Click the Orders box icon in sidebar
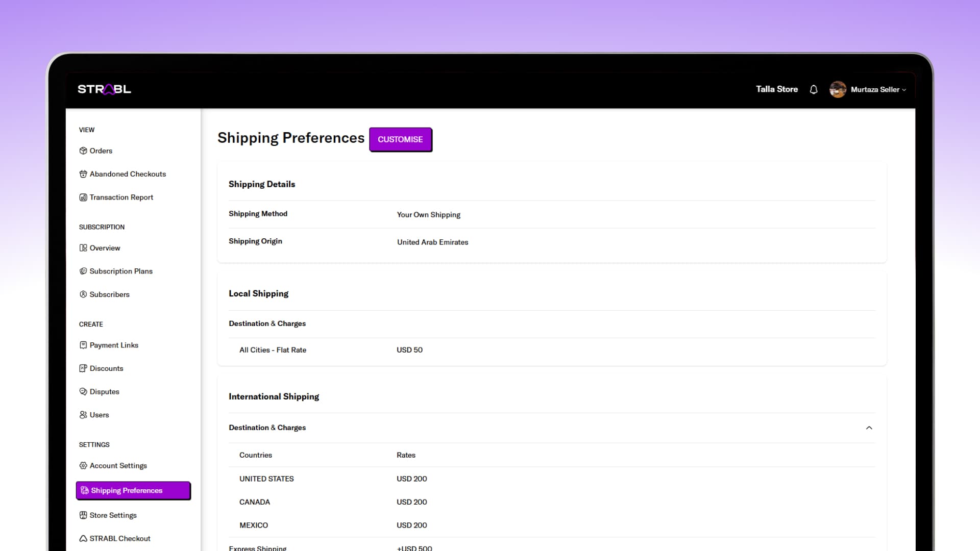This screenshot has width=980, height=551. [x=83, y=151]
